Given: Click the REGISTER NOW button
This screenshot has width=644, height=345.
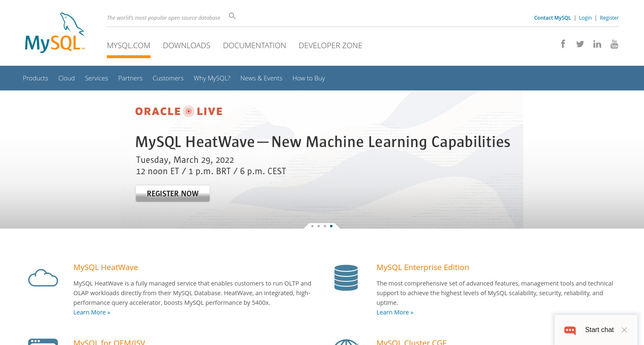Looking at the screenshot, I should (173, 193).
